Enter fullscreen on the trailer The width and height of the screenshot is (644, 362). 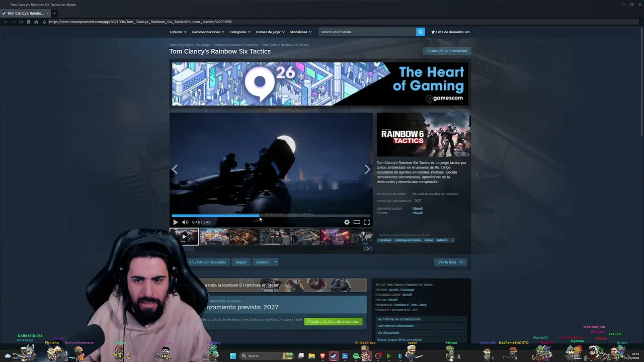[367, 222]
